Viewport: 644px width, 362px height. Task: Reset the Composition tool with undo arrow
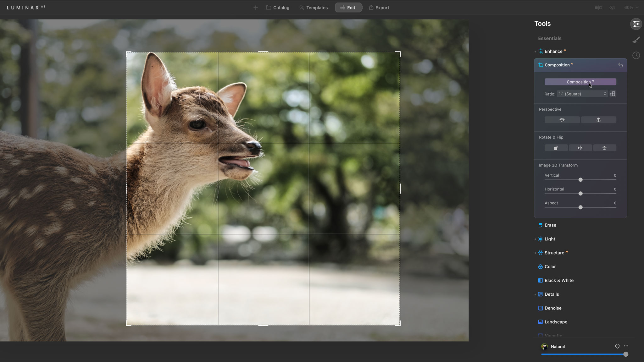(620, 65)
